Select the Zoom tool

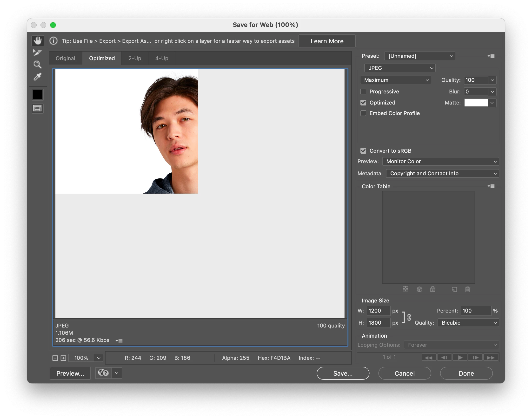click(38, 65)
